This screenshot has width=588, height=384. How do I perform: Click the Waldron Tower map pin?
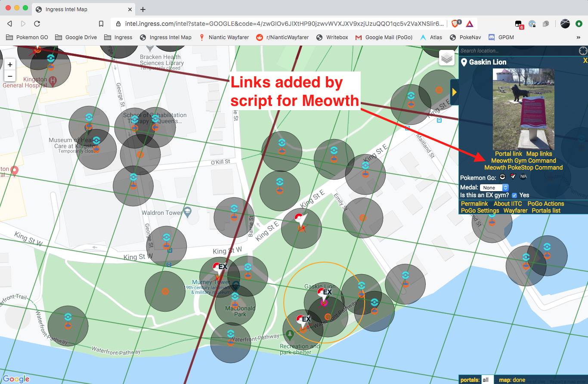click(x=187, y=212)
